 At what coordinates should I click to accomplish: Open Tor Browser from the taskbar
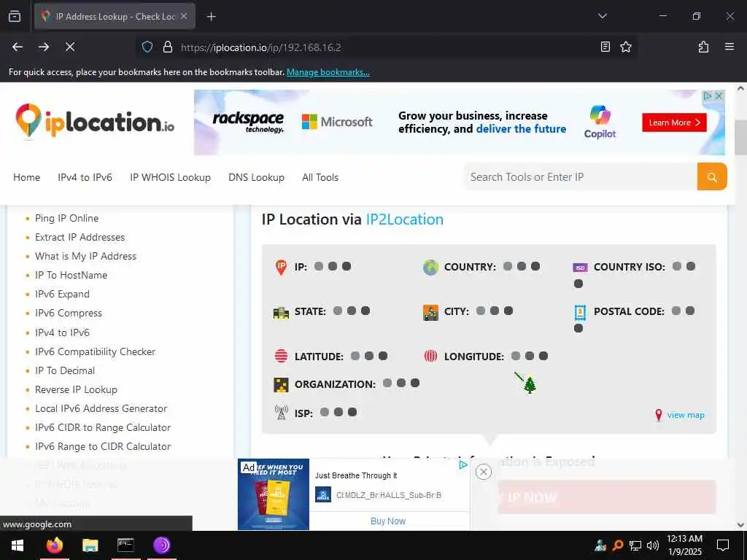[161, 545]
